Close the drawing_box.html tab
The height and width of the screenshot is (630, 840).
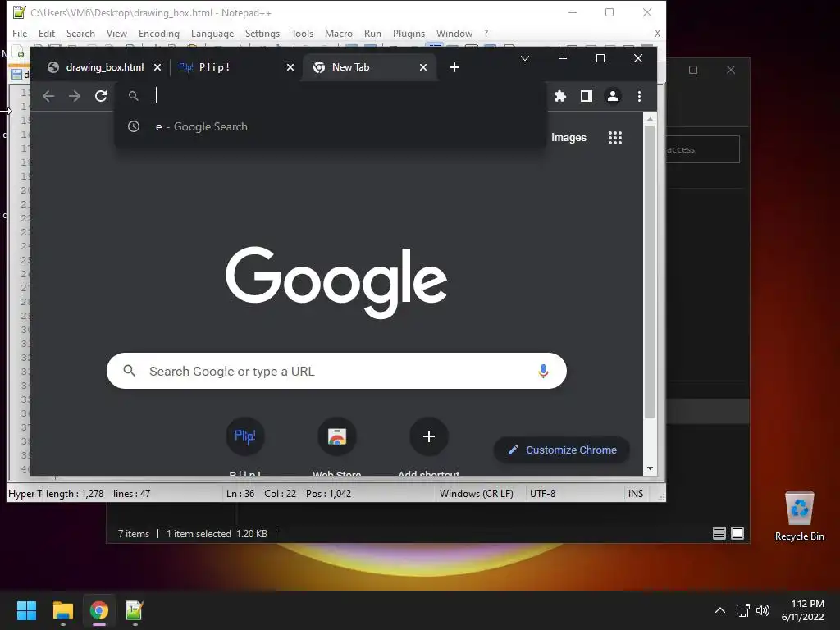pyautogui.click(x=157, y=67)
